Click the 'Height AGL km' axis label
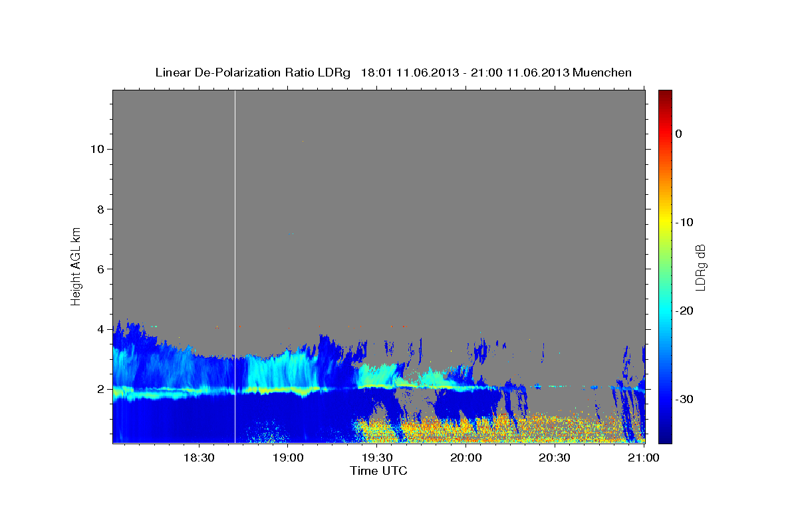Image resolution: width=798 pixels, height=532 pixels. [x=76, y=265]
